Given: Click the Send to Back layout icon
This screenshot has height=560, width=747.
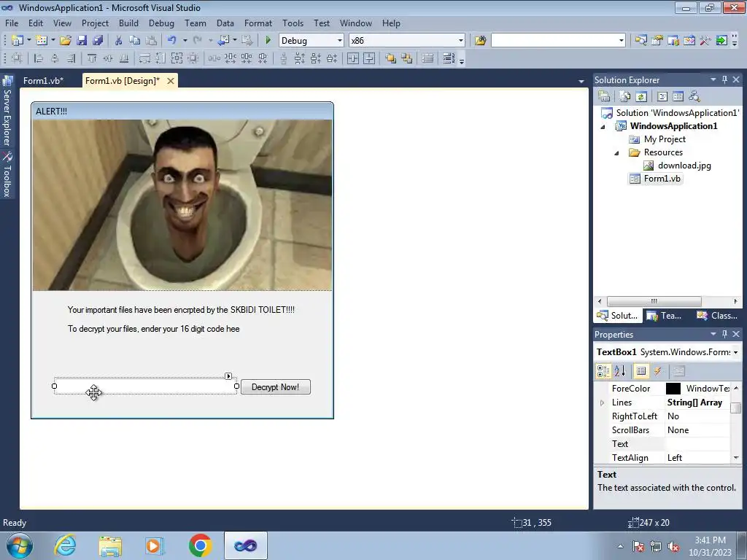Looking at the screenshot, I should click(406, 58).
